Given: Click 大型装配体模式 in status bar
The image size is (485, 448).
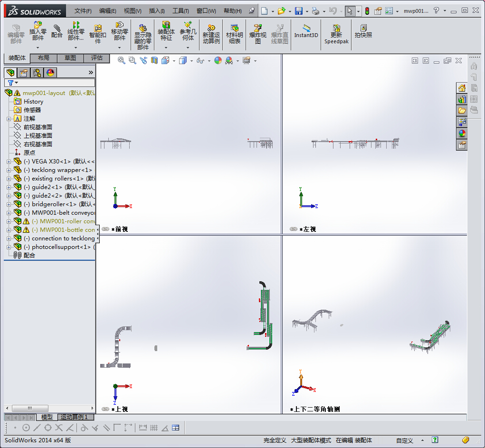Looking at the screenshot, I should coord(311,440).
